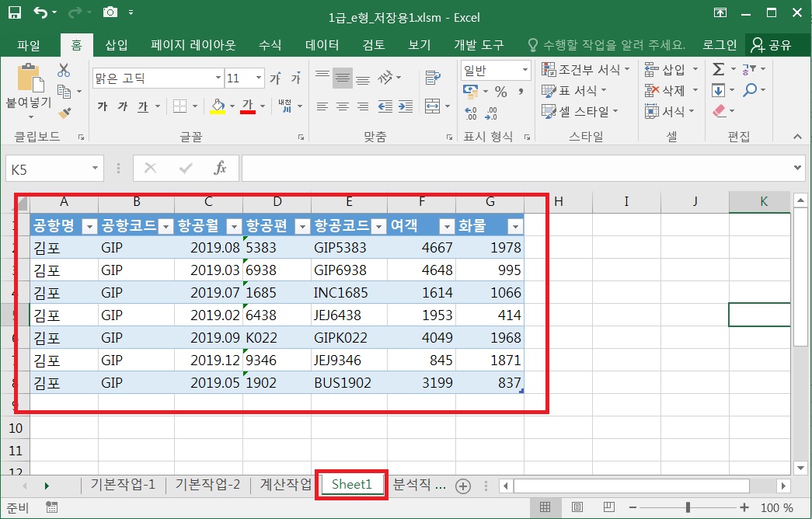Switch to the 계산작업 sheet tab

[285, 485]
